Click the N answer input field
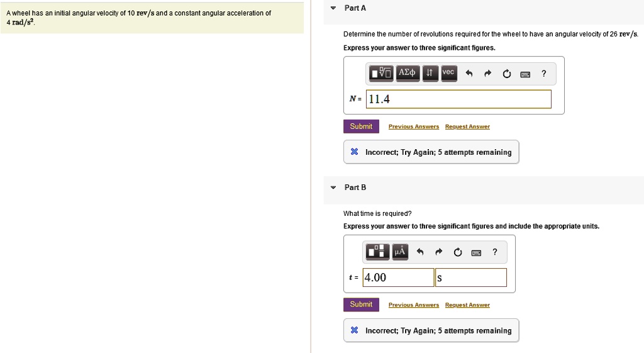Image resolution: width=644 pixels, height=353 pixels. pyautogui.click(x=458, y=99)
